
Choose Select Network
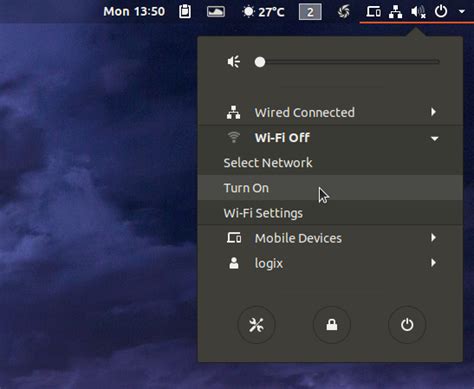[x=330, y=163]
